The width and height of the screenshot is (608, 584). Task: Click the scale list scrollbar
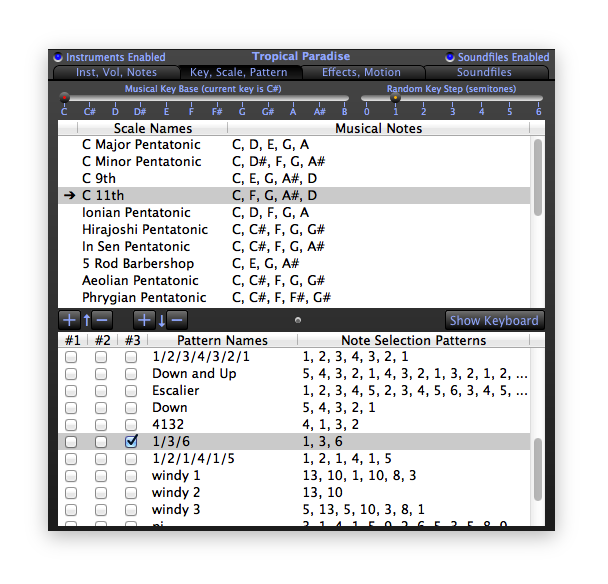tap(537, 177)
